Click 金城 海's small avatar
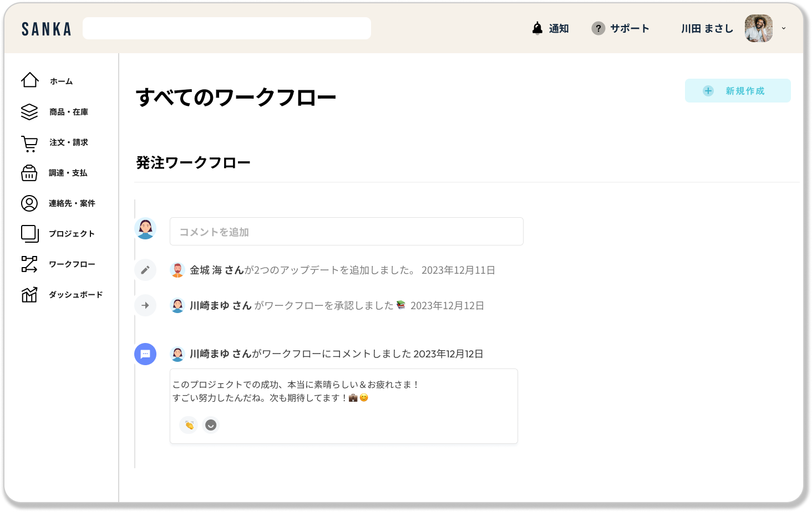 [x=177, y=270]
